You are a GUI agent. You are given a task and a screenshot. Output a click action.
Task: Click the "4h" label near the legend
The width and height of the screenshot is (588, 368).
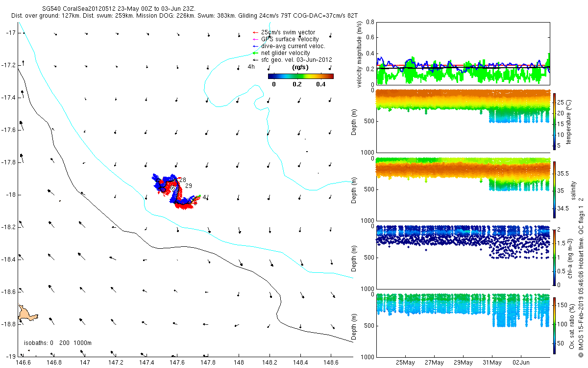coord(251,67)
